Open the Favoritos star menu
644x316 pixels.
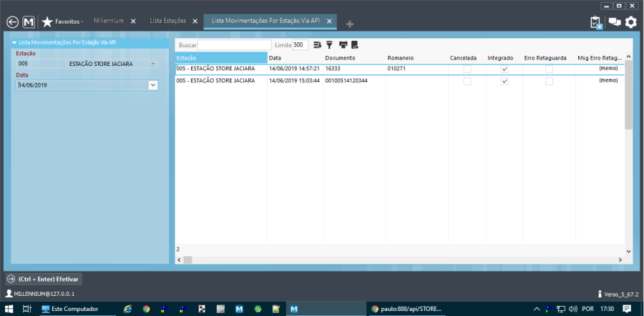62,21
